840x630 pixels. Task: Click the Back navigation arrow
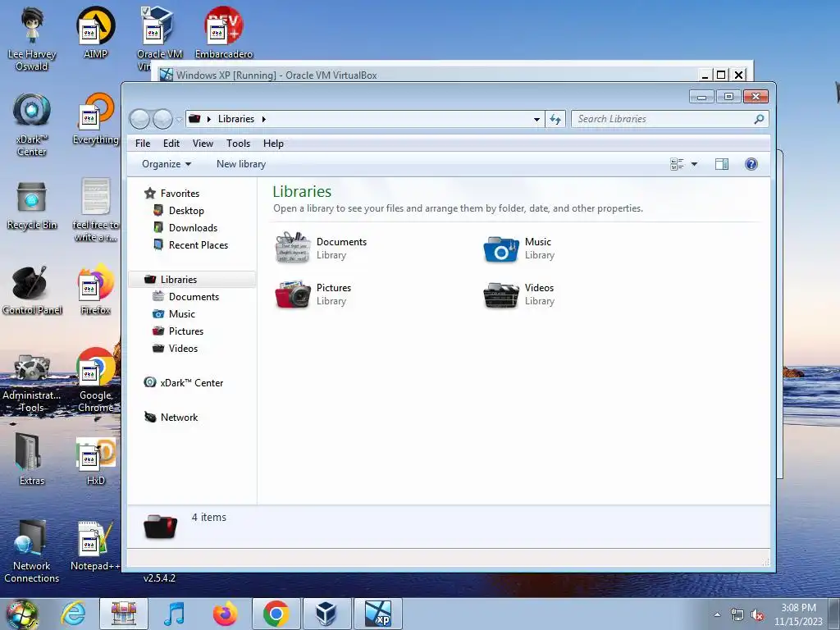tap(139, 119)
